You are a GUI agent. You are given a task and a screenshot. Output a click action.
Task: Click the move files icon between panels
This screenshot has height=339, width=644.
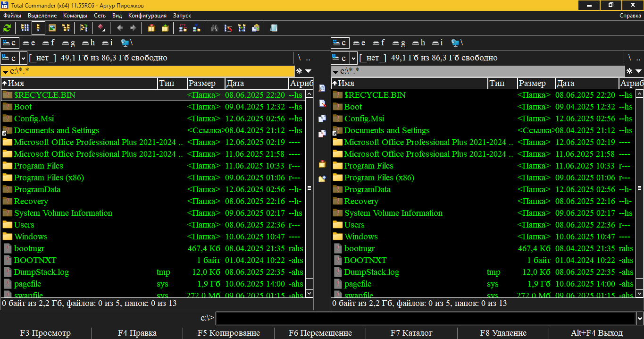coord(322,134)
